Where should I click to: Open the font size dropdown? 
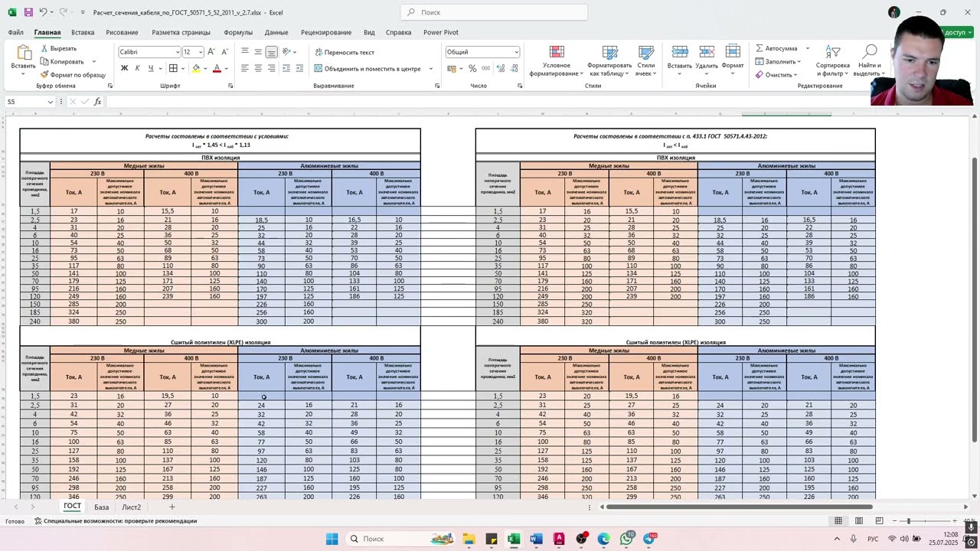[201, 52]
